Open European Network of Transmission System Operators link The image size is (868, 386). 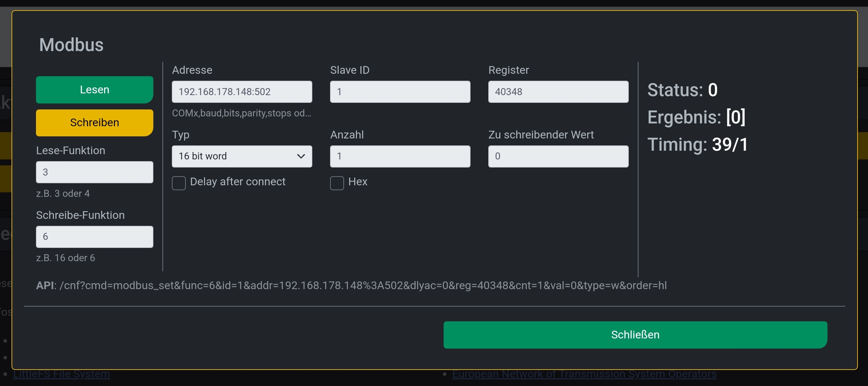tap(584, 374)
